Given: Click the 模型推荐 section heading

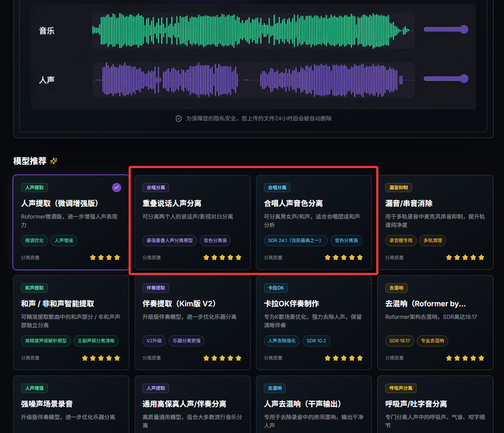Looking at the screenshot, I should (30, 161).
